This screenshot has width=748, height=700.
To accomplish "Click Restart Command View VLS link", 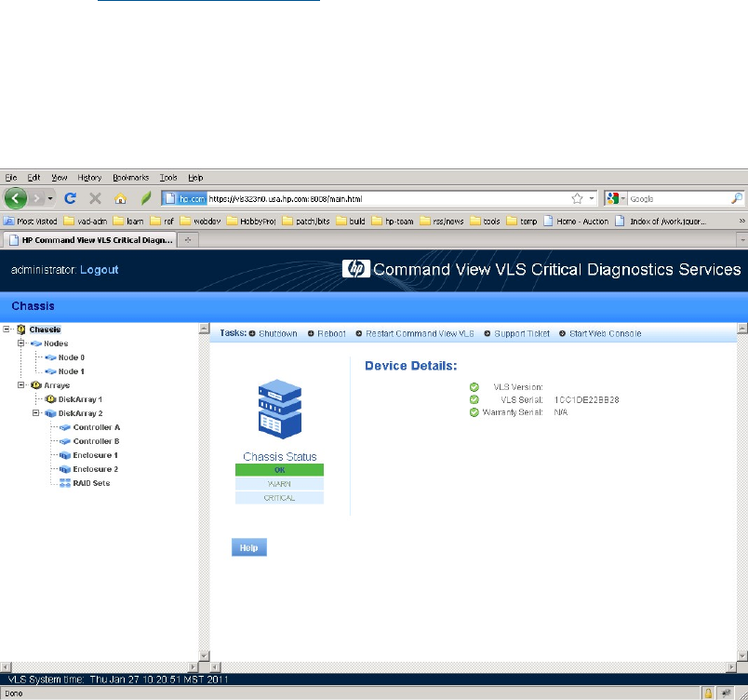I will (420, 333).
